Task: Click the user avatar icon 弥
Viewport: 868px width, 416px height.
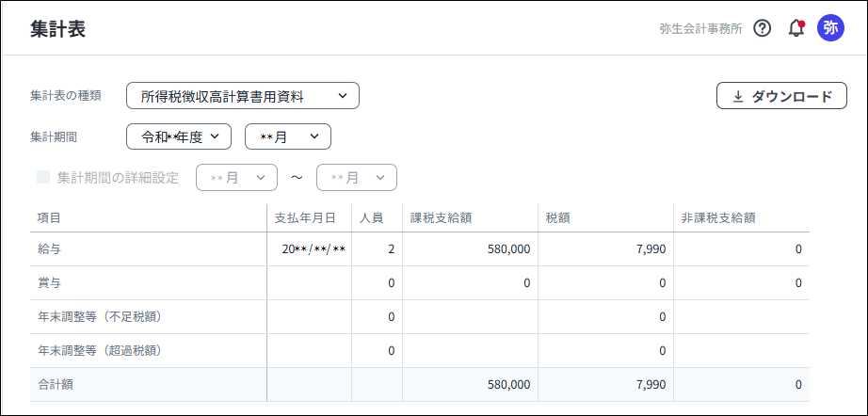Action: 830,28
